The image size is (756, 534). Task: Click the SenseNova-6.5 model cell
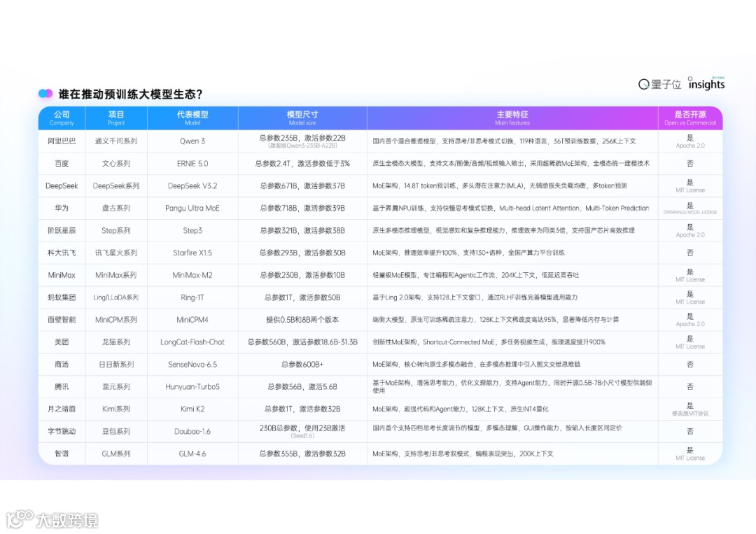(x=192, y=365)
